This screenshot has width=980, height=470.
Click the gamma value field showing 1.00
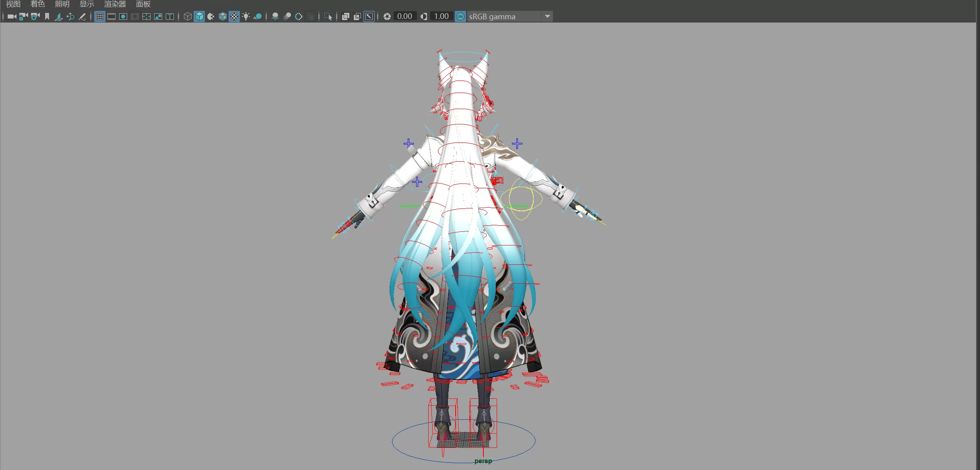pos(441,16)
